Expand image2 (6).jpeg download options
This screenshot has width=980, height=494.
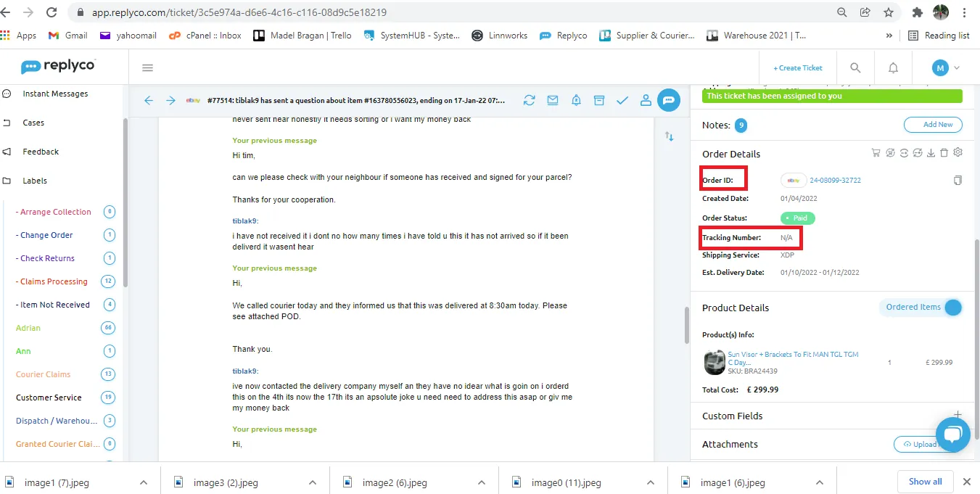pyautogui.click(x=482, y=482)
